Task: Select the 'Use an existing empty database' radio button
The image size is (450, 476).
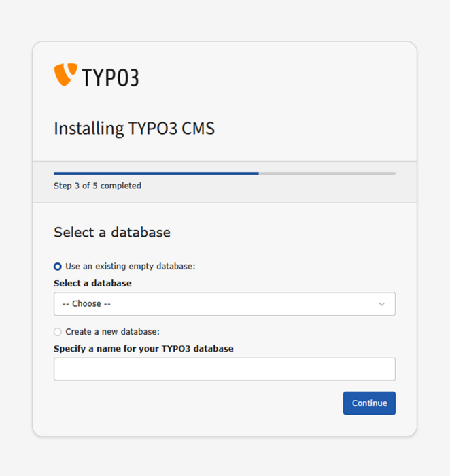Action: [x=58, y=267]
